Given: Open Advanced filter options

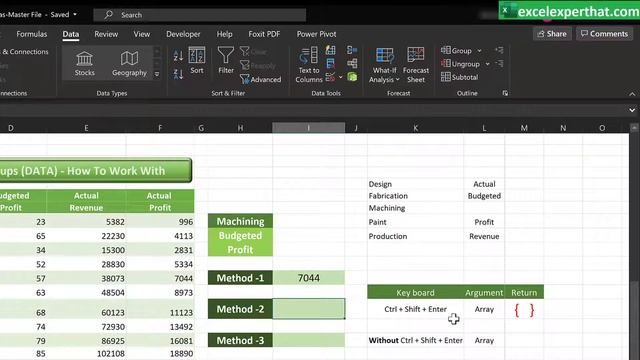Looking at the screenshot, I should (x=260, y=79).
